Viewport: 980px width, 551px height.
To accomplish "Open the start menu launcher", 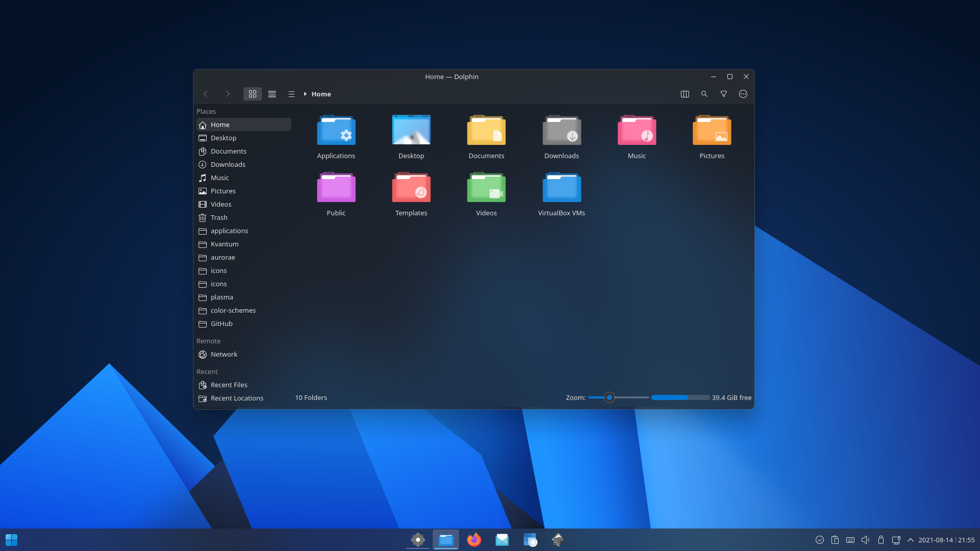I will click(x=11, y=540).
